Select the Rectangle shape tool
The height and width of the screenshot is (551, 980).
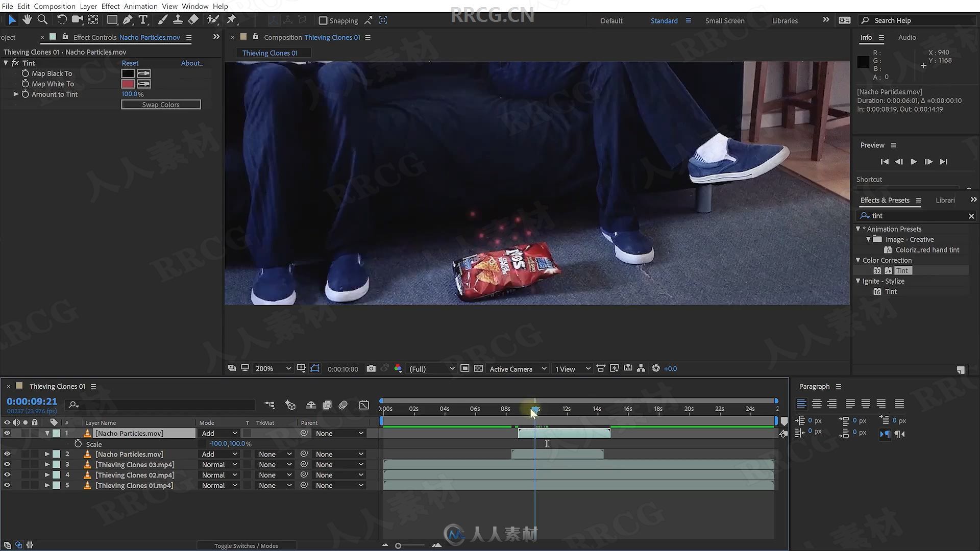tap(112, 20)
